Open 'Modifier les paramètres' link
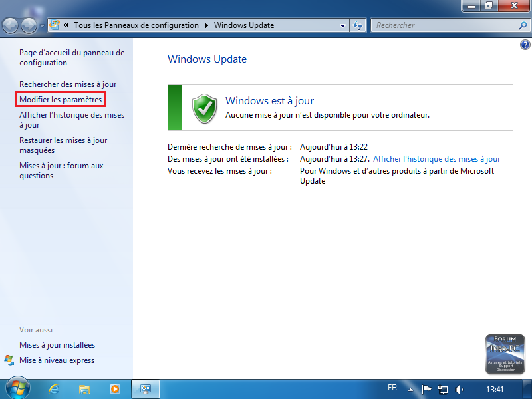This screenshot has height=399, width=532. tap(61, 99)
